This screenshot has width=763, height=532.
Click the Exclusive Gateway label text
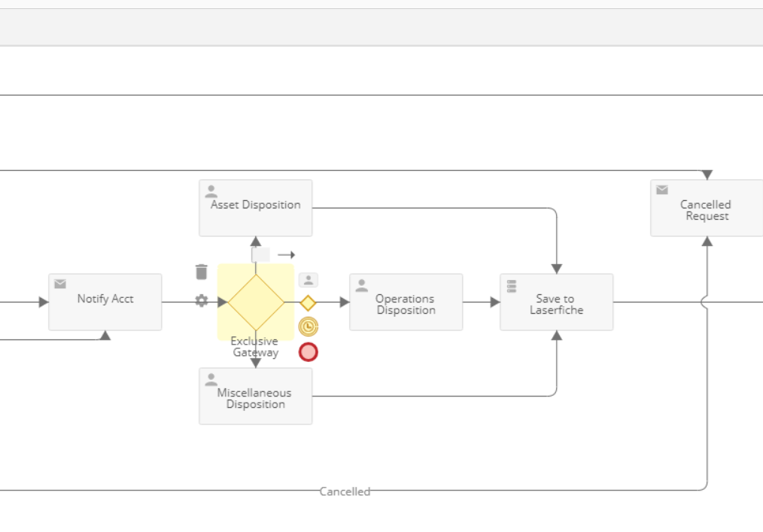(x=255, y=347)
